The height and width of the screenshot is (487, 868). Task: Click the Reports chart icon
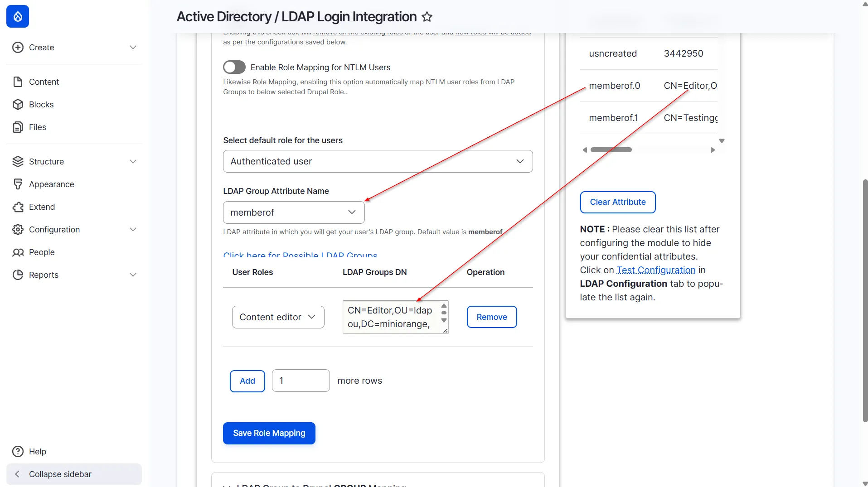point(18,275)
